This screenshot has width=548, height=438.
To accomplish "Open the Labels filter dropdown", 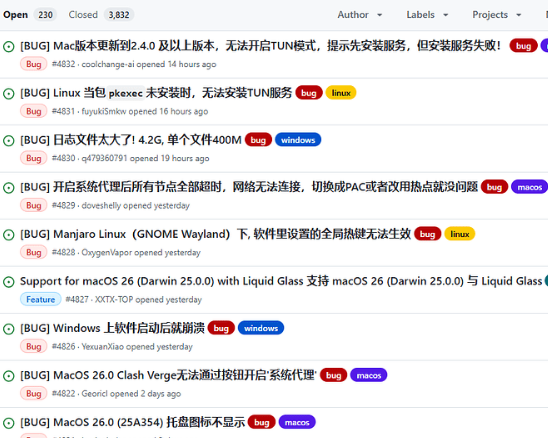I will point(427,15).
